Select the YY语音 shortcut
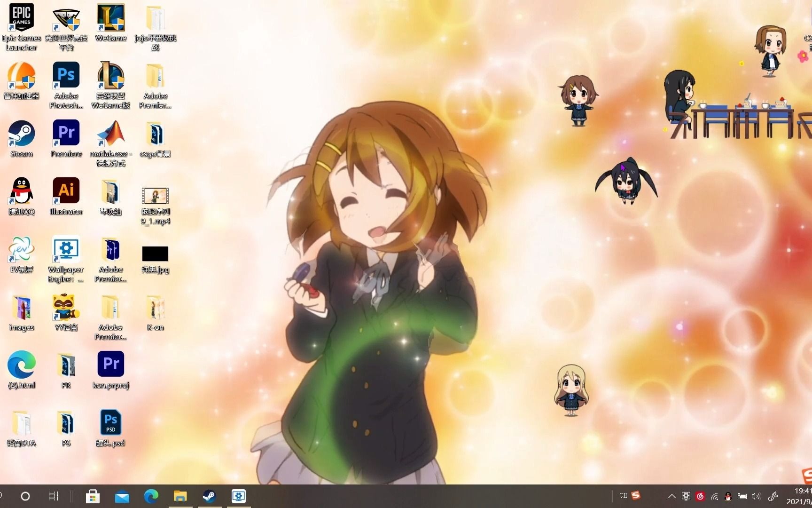The width and height of the screenshot is (812, 508). tap(66, 312)
